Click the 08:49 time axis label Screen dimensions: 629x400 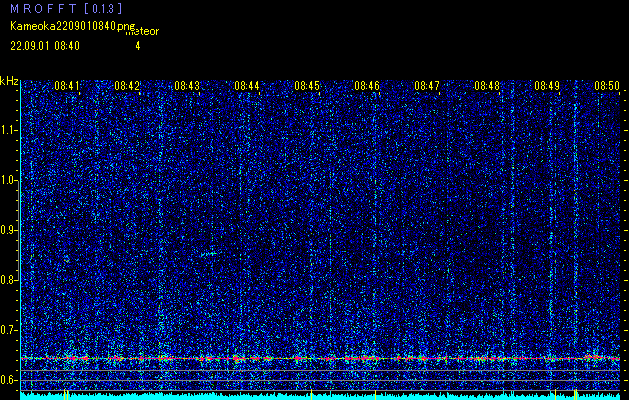coord(547,86)
